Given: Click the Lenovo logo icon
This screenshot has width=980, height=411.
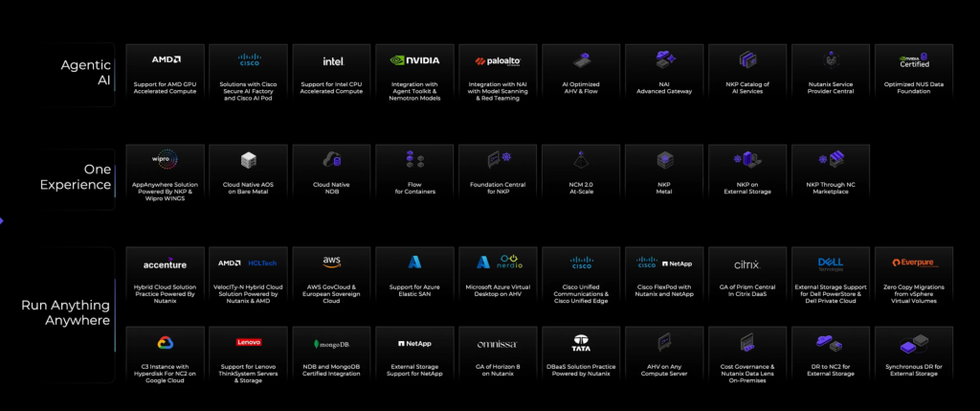Looking at the screenshot, I should [248, 342].
